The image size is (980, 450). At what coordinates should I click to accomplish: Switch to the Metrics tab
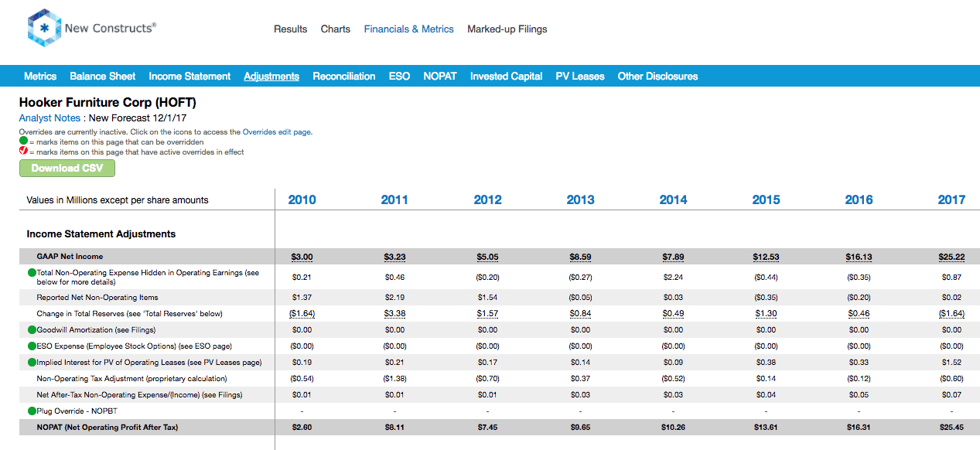pos(40,76)
